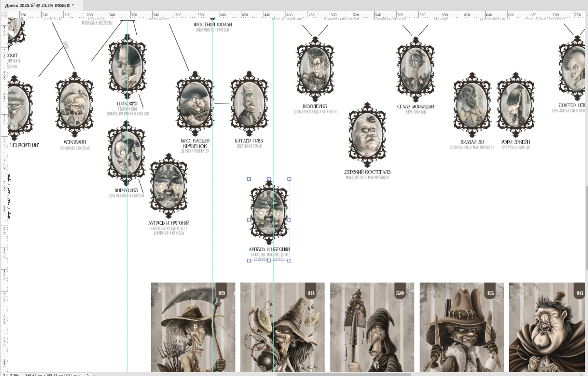Close the Древо 2025.tif document tab
Screen dimensions: 588x376
[x=78, y=5]
